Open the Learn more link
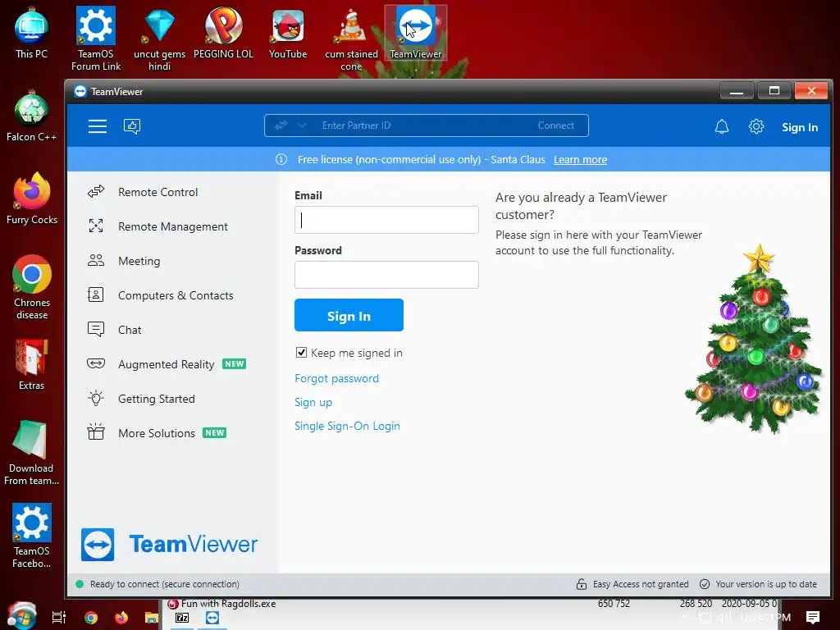The height and width of the screenshot is (630, 840). click(x=580, y=160)
